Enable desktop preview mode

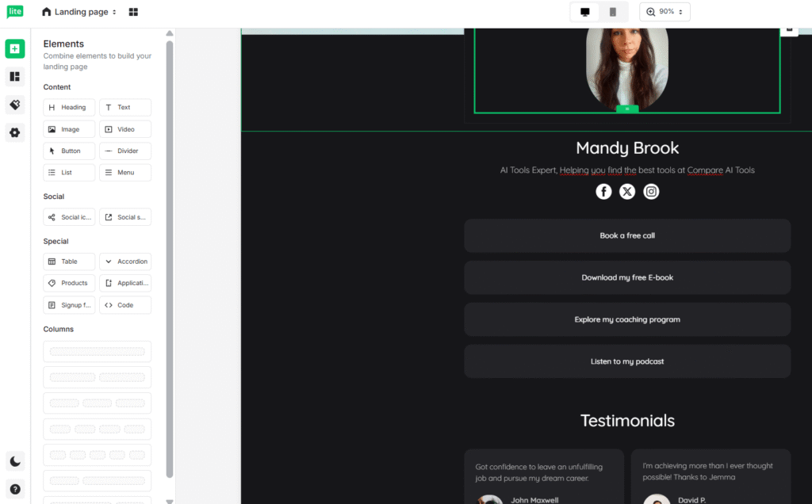583,12
